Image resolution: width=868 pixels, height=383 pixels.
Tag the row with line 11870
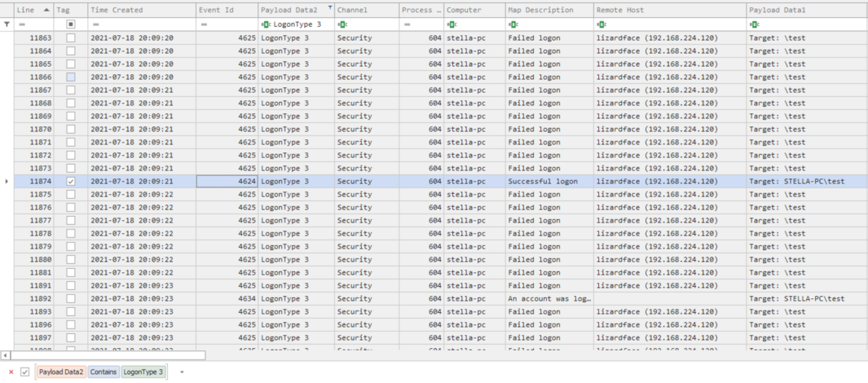coord(71,129)
